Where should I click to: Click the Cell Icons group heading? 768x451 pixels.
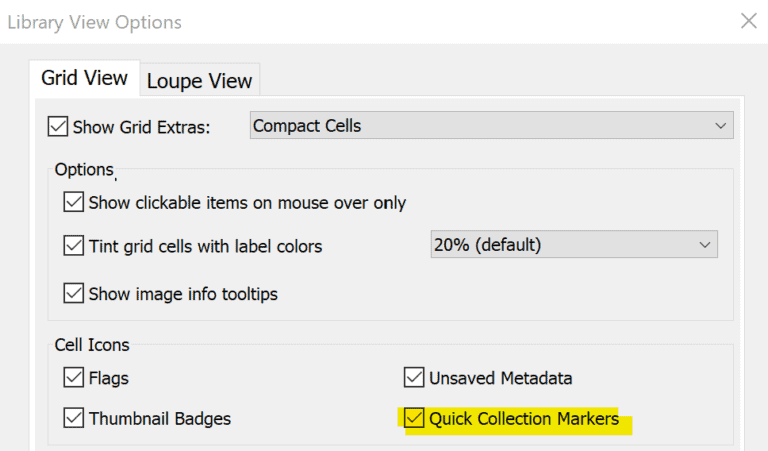(92, 345)
